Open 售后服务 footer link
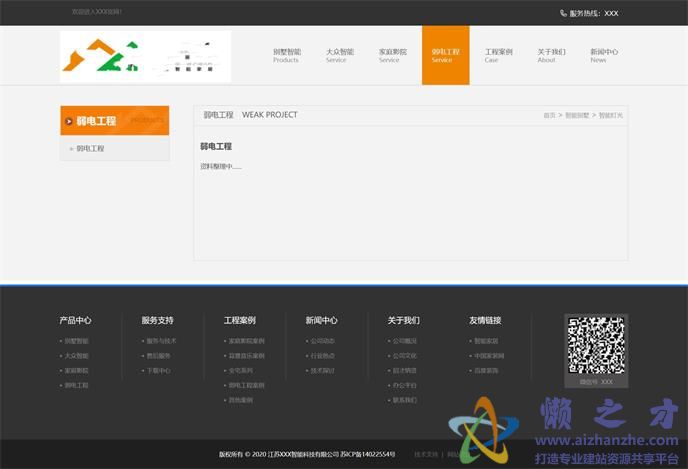This screenshot has height=469, width=688. coord(158,356)
